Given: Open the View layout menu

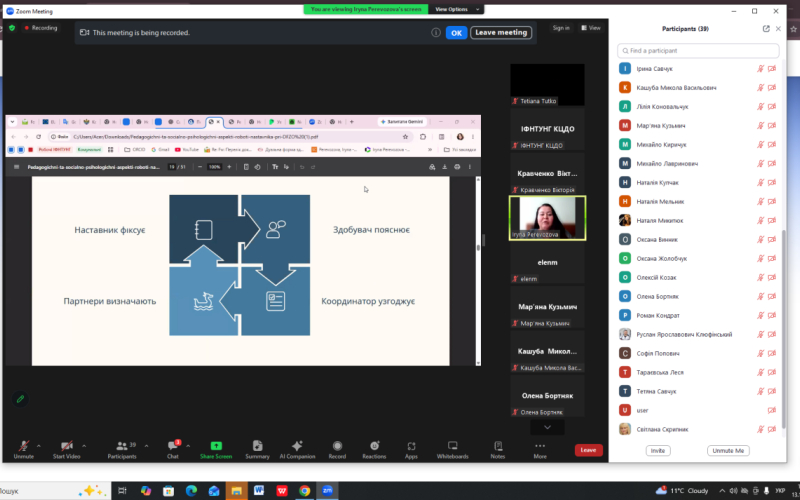Looking at the screenshot, I should (591, 28).
